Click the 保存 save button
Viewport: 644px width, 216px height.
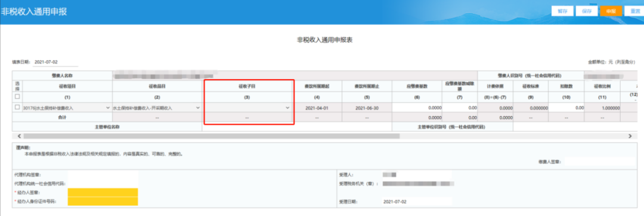pyautogui.click(x=587, y=11)
